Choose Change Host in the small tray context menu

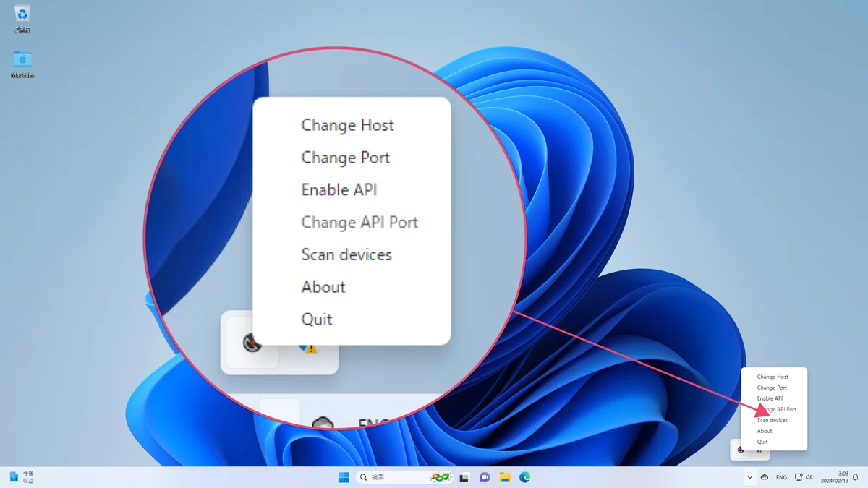(773, 377)
